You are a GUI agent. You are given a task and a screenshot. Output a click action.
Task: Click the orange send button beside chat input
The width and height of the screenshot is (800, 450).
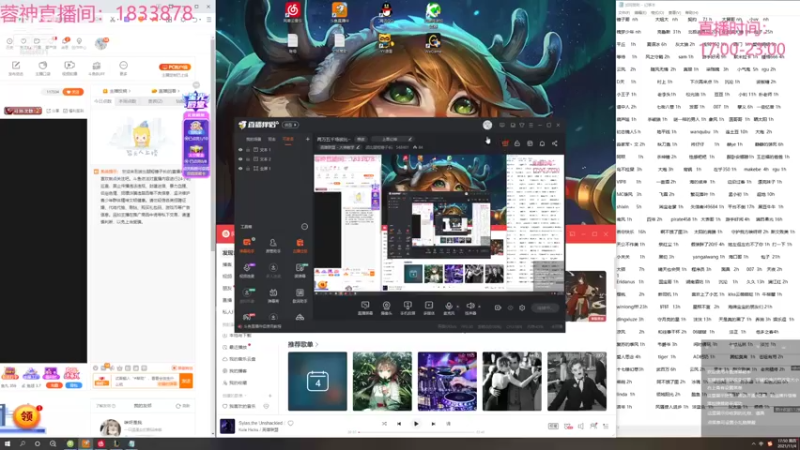tap(186, 381)
